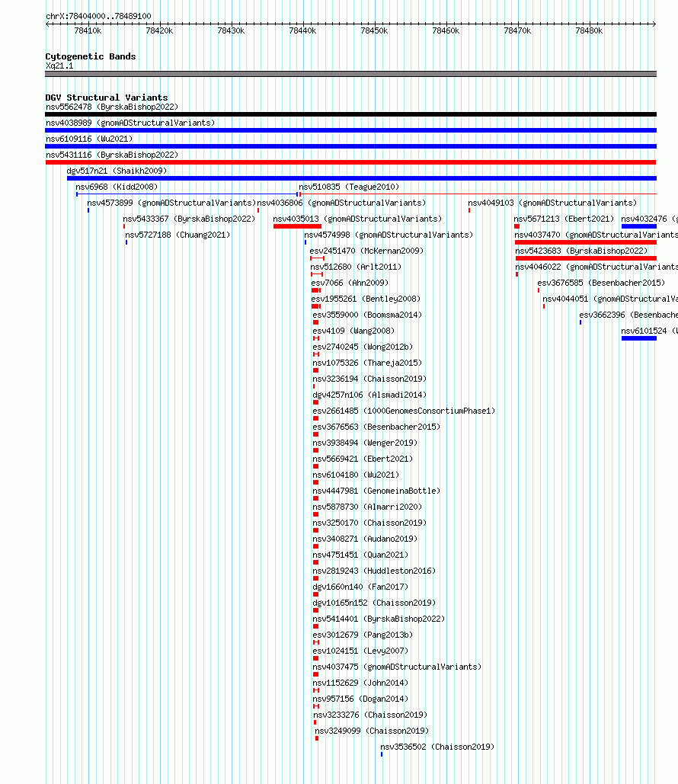This screenshot has height=784, width=678.
Task: Open nsv5878730 (Almarri2020) label
Action: pyautogui.click(x=367, y=507)
